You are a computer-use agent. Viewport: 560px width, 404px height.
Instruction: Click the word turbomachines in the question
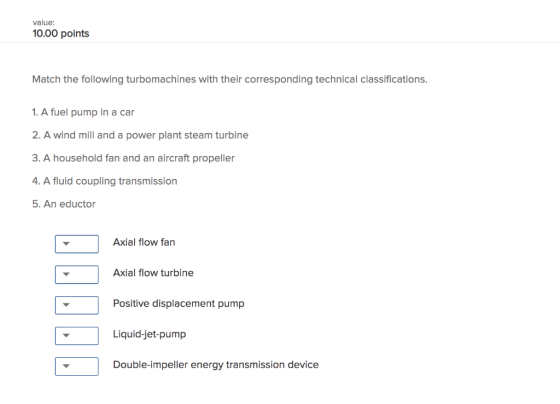point(161,79)
